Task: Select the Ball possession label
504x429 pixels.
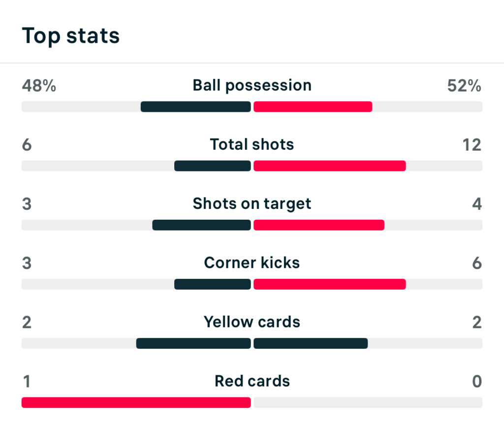Action: tap(252, 85)
